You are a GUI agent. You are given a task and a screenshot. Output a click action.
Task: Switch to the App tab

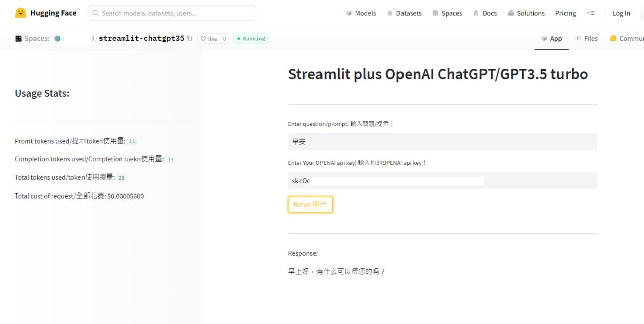[x=551, y=39]
